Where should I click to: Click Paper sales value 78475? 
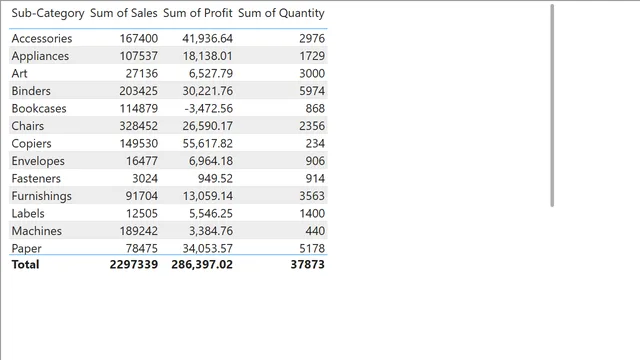click(141, 248)
